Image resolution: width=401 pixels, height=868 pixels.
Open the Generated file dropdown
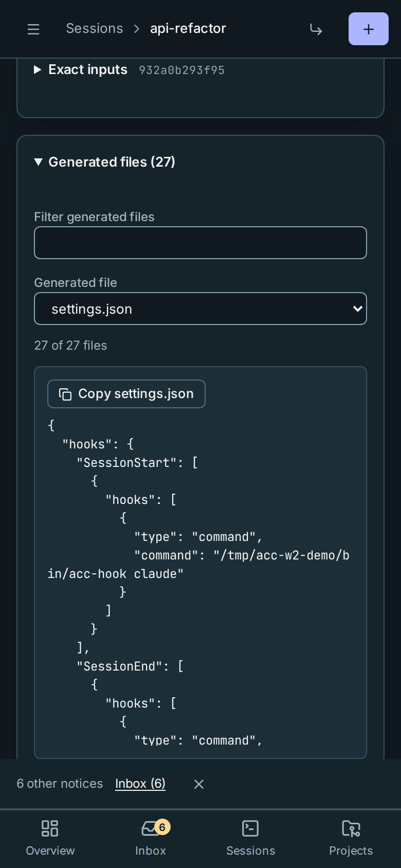click(x=200, y=309)
